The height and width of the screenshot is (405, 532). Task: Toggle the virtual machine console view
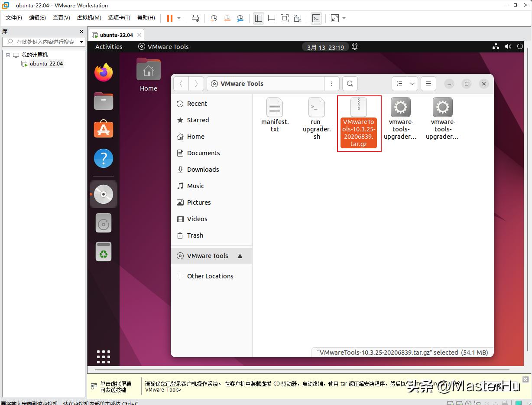tap(316, 18)
